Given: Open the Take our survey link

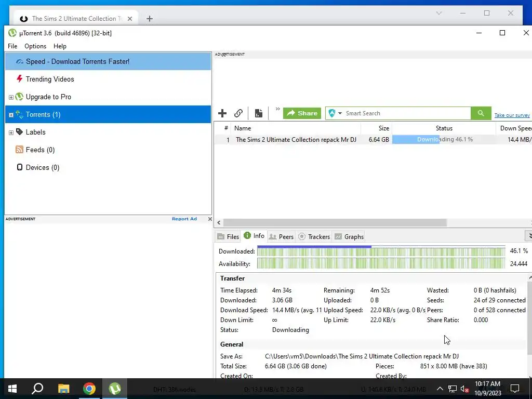Looking at the screenshot, I should pos(512,115).
